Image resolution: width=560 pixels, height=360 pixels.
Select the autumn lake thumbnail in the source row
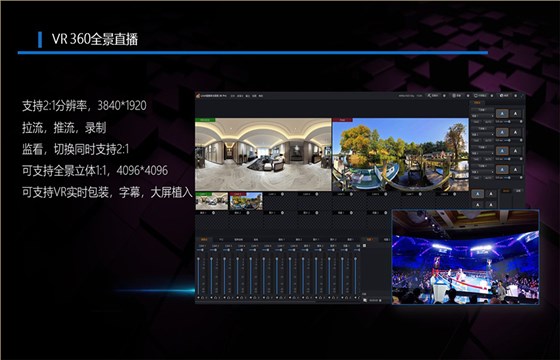click(x=246, y=201)
